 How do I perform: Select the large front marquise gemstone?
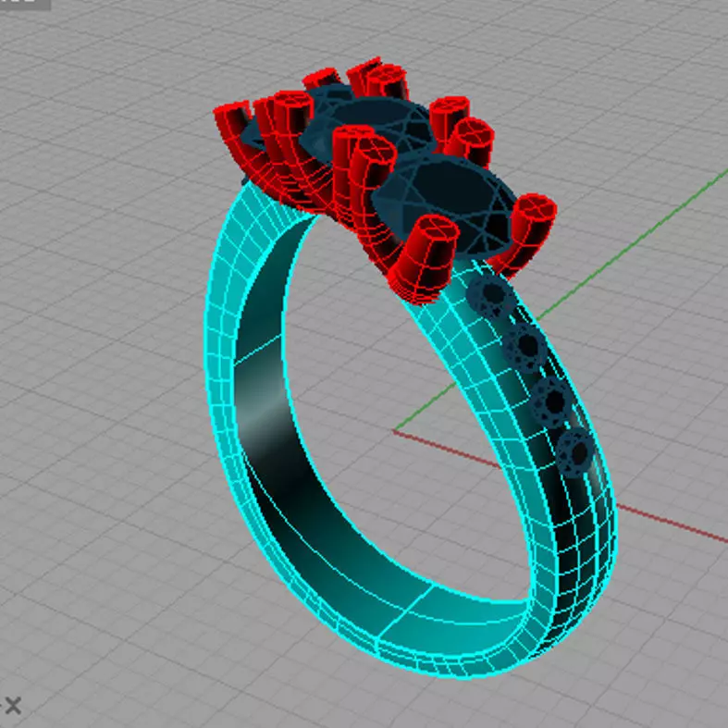[x=446, y=204]
